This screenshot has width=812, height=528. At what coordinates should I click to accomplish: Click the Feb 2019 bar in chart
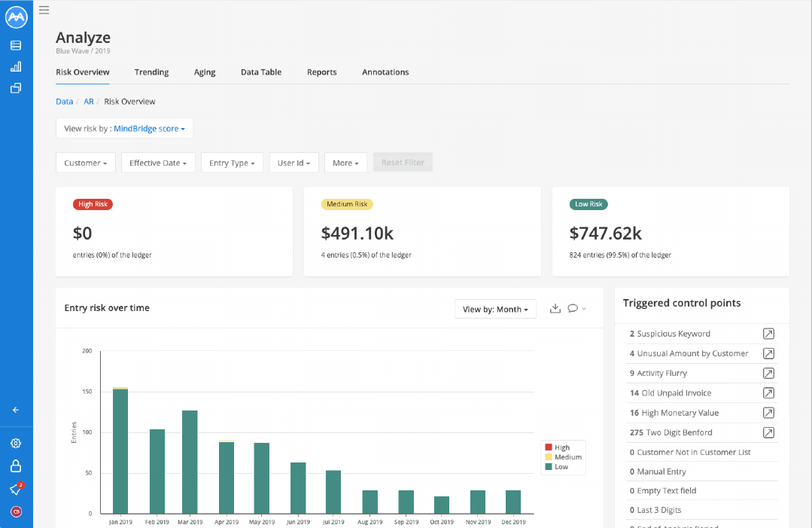click(x=157, y=472)
